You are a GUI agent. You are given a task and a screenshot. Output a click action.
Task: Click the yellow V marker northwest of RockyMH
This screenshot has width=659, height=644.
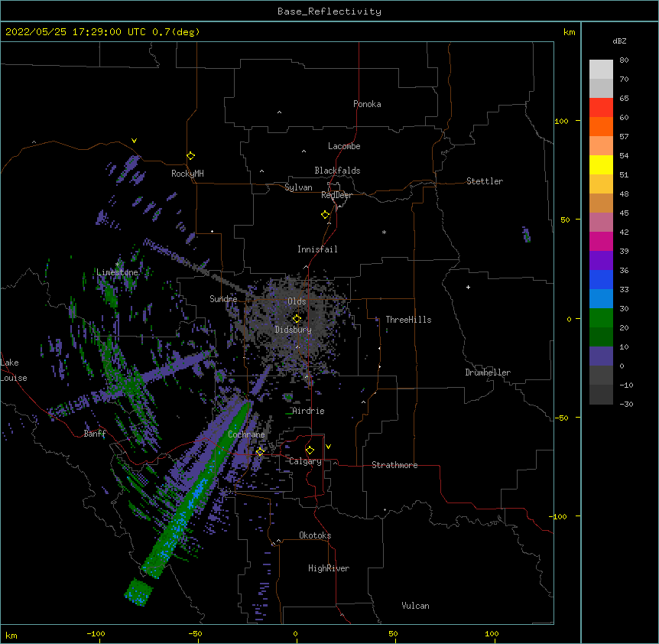pyautogui.click(x=134, y=141)
